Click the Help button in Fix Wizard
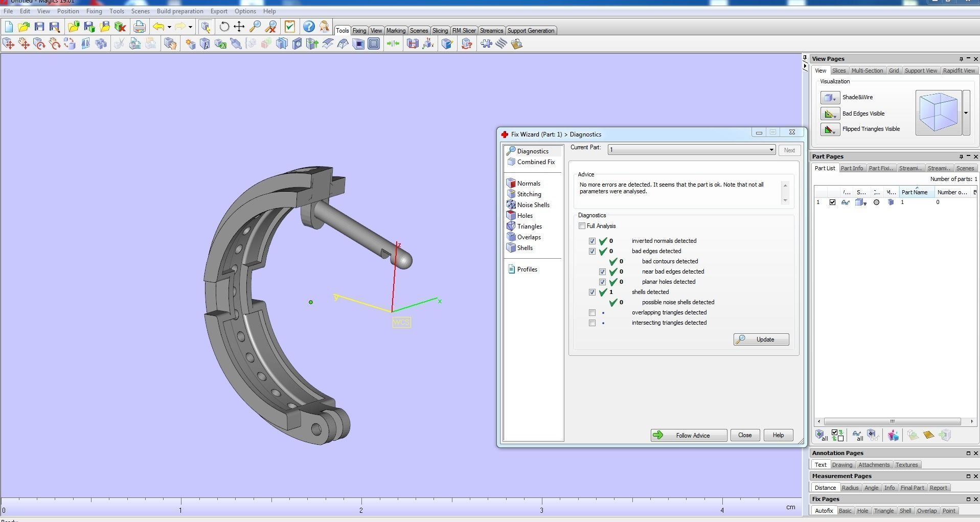Screen dimensions: 980x522 (x=778, y=435)
